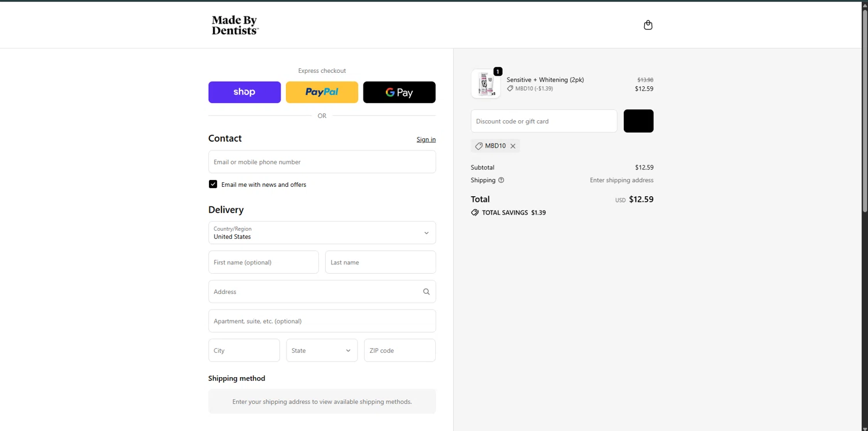Click the shipping info question mark icon

(501, 180)
